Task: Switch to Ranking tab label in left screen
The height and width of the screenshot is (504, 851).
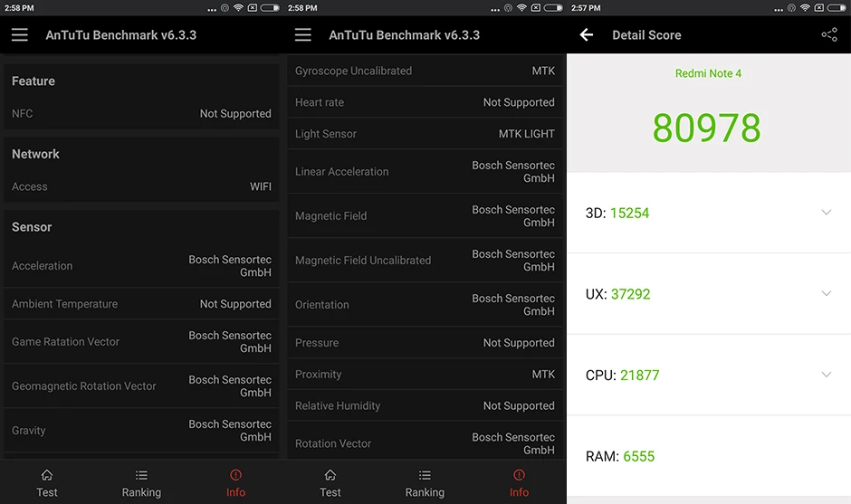Action: point(141,492)
